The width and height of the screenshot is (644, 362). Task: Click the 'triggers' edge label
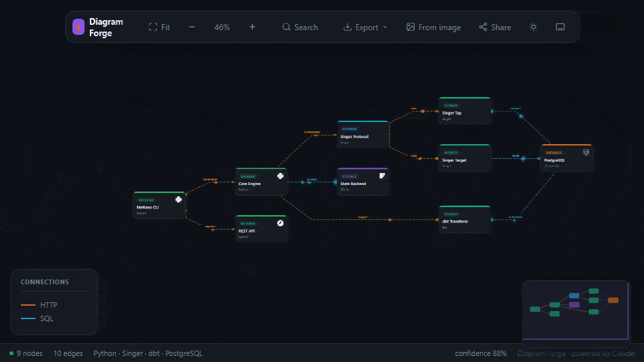pos(363,217)
